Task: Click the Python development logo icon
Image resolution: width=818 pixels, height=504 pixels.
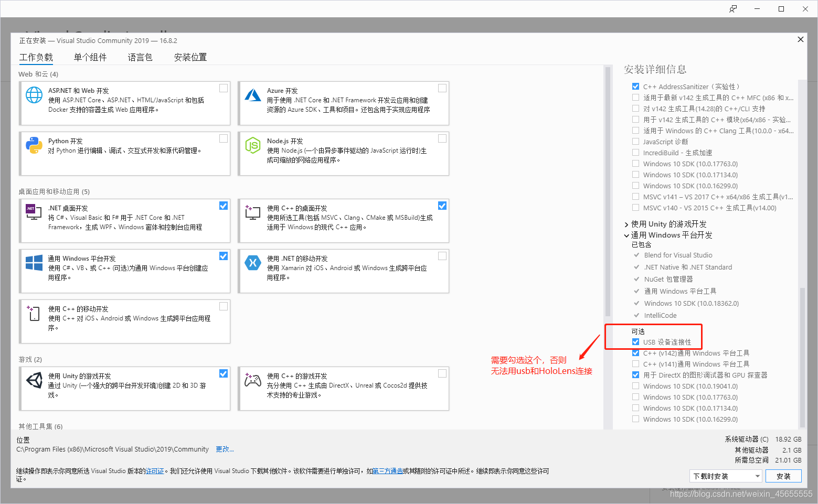Action: tap(34, 145)
